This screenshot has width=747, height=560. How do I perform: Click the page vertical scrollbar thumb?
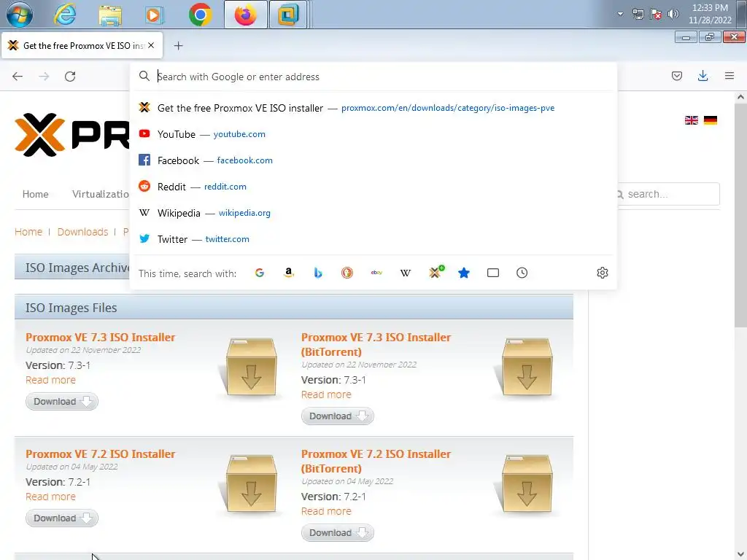(x=740, y=214)
